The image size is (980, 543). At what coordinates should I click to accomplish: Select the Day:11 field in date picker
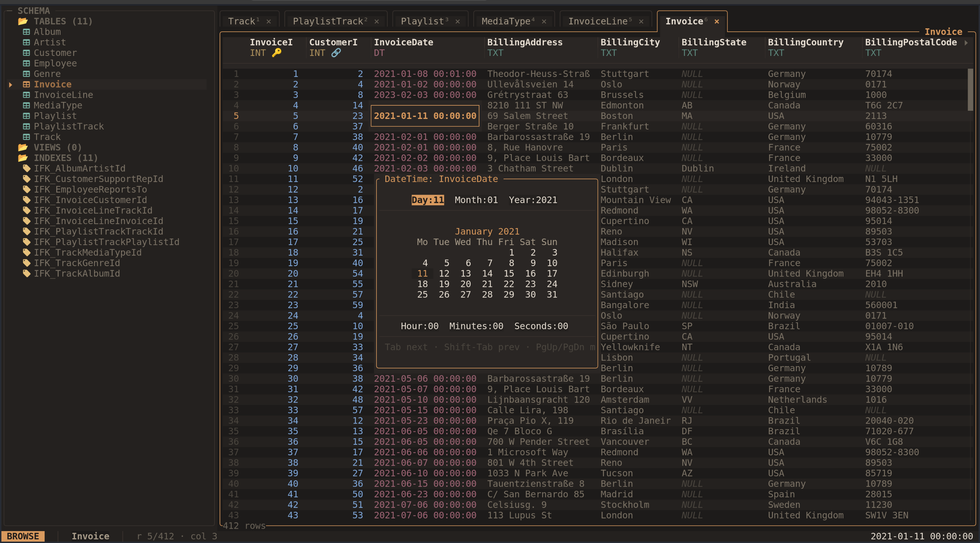click(x=428, y=200)
